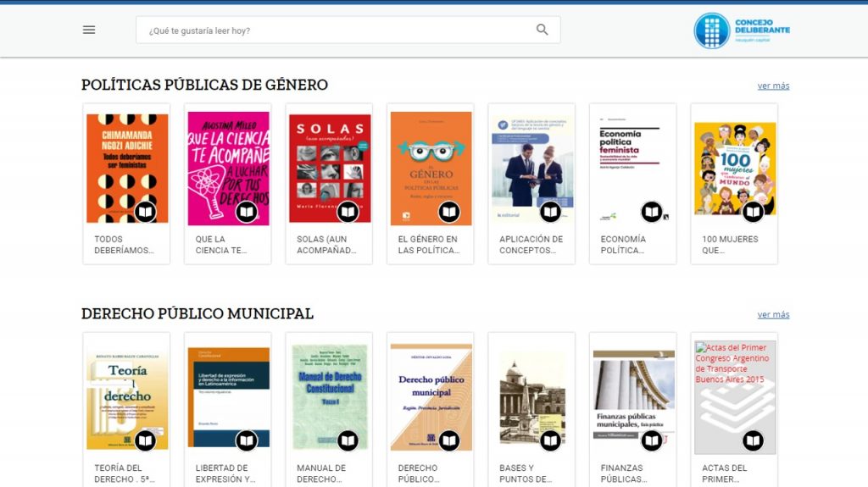Viewport: 868px width, 487px height.
Task: Open the 'Derecho público municipal' book cover
Action: point(431,396)
